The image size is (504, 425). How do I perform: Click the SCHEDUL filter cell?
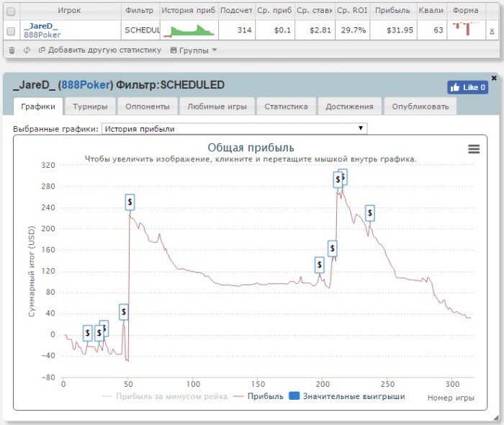[x=142, y=30]
